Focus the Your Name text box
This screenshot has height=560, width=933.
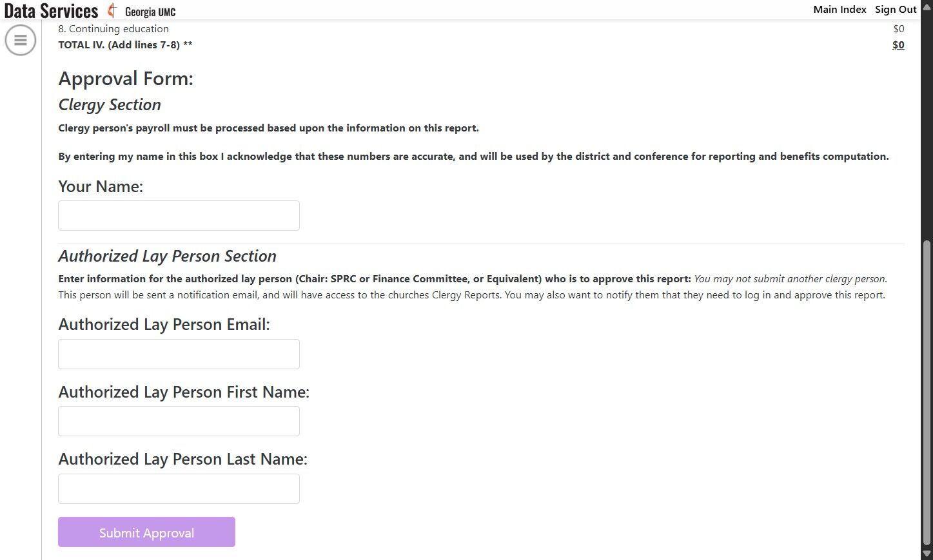click(179, 215)
